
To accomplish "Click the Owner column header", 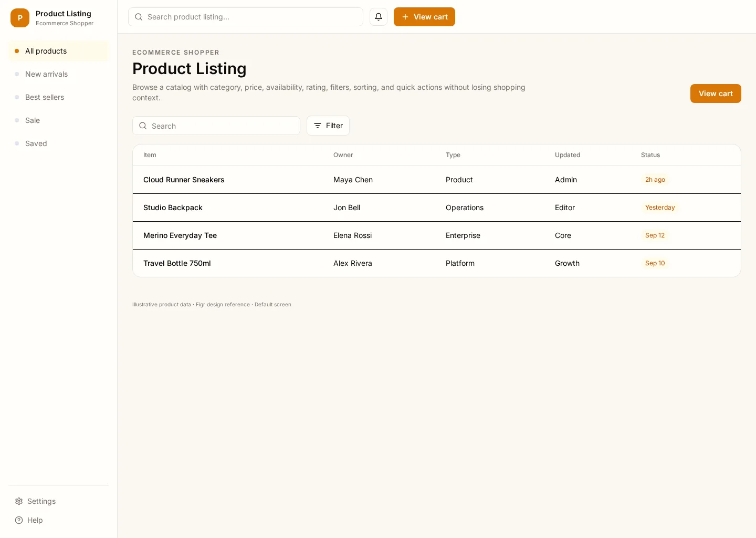I will click(343, 155).
